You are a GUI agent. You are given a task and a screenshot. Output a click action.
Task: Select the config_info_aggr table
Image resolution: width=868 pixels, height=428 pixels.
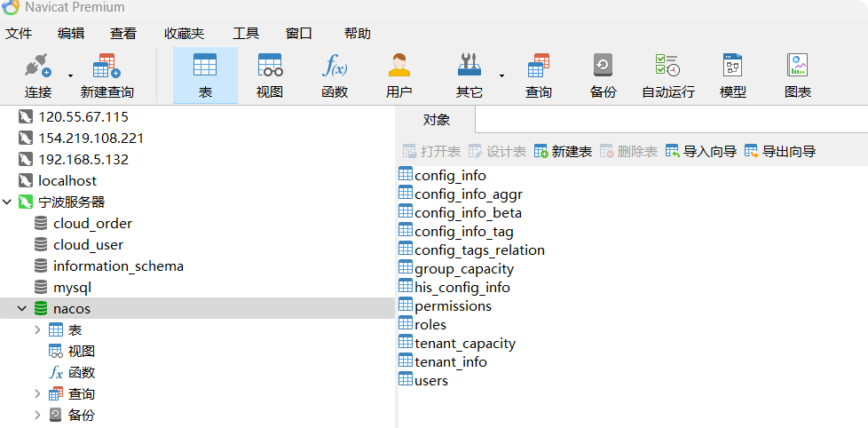point(469,194)
